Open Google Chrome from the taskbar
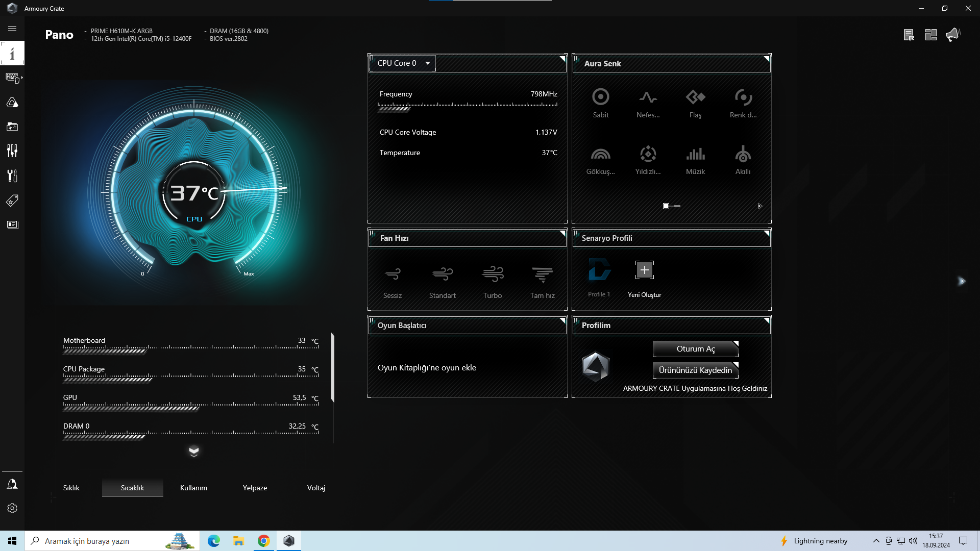Image resolution: width=980 pixels, height=551 pixels. [x=263, y=541]
